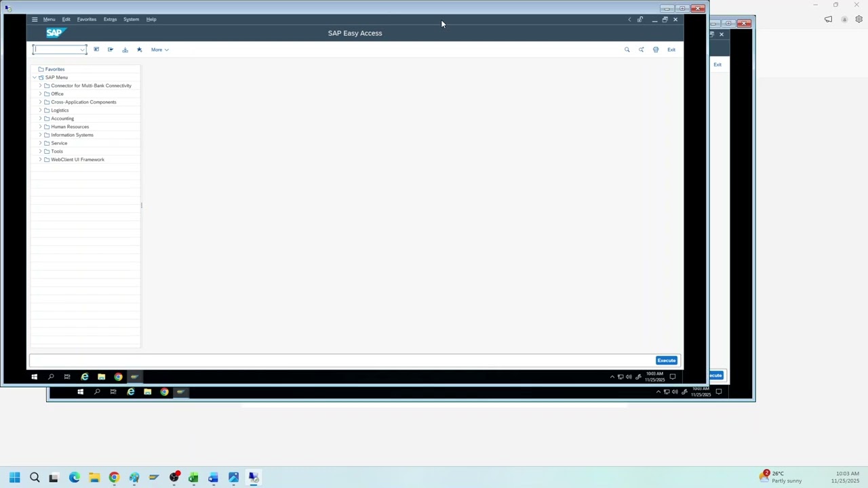Image resolution: width=868 pixels, height=488 pixels.
Task: Expand the Cross-Application Components arrow
Action: [x=40, y=102]
